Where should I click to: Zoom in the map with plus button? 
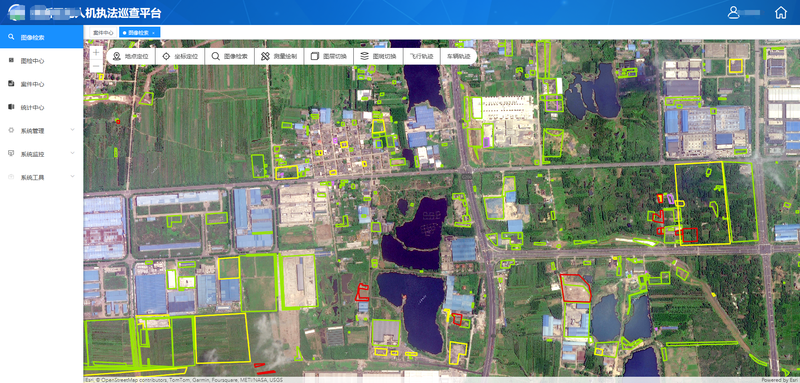tap(96, 53)
